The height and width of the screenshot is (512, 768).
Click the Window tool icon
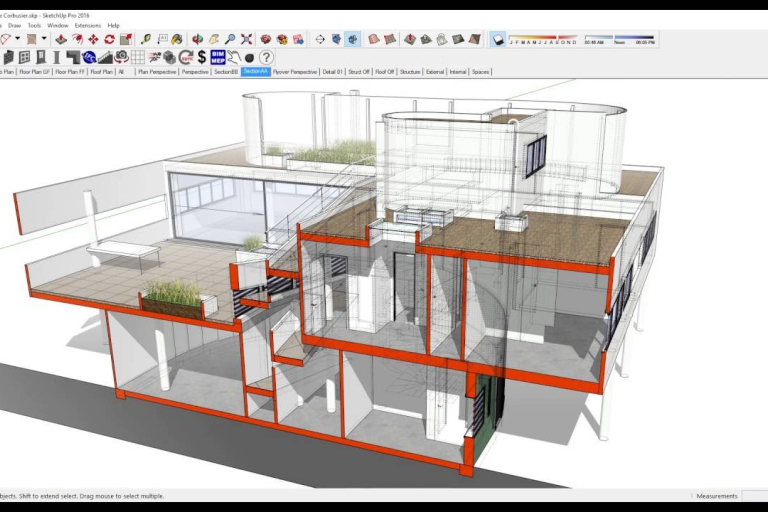pyautogui.click(x=24, y=57)
